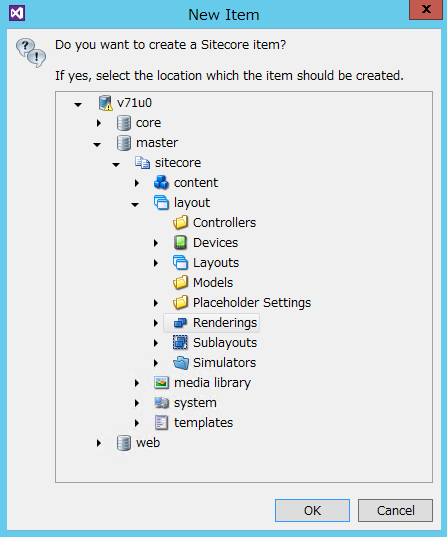447x537 pixels.
Task: Click the Layouts window icon
Action: coord(180,263)
